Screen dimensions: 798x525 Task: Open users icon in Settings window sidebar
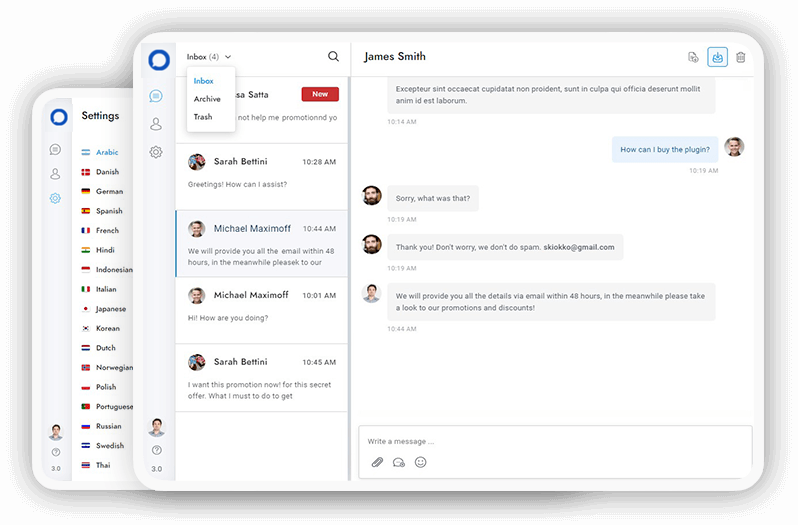(x=55, y=173)
